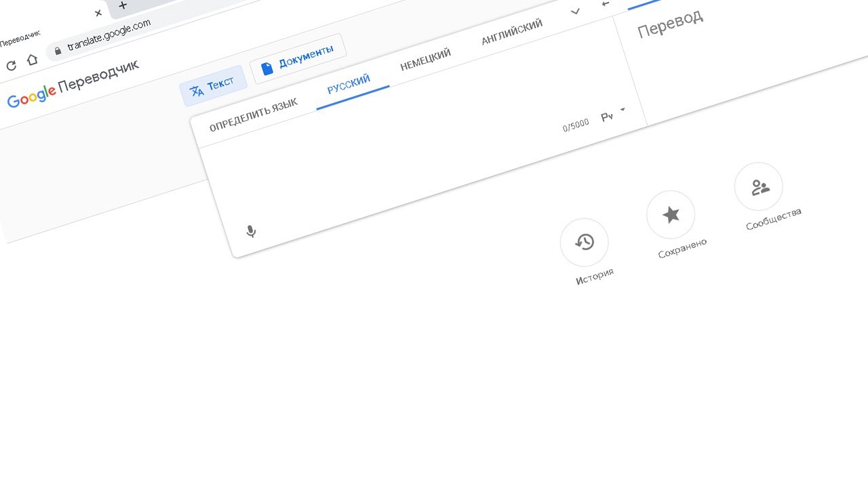Expand more source languages chevron
This screenshot has height=488, width=868.
click(x=576, y=12)
